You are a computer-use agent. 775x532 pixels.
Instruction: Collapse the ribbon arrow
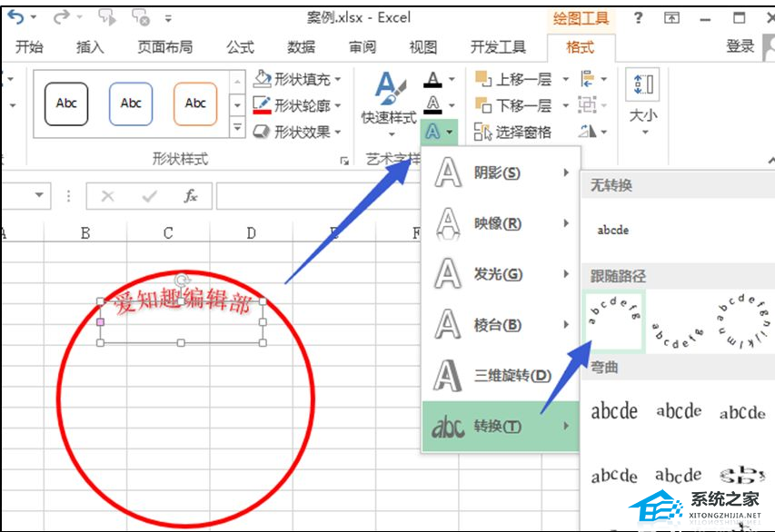[771, 161]
